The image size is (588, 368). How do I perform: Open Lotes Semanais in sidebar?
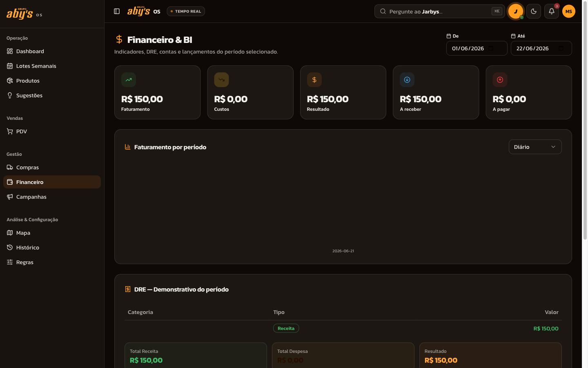click(52, 66)
